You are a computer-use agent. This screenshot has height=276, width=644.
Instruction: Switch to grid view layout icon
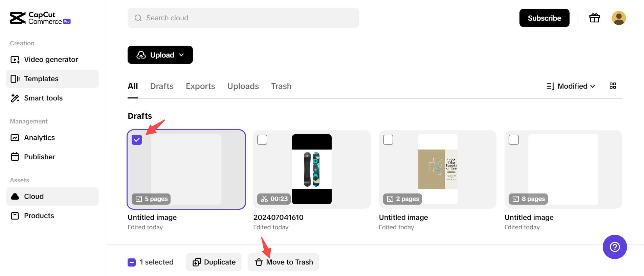(613, 86)
